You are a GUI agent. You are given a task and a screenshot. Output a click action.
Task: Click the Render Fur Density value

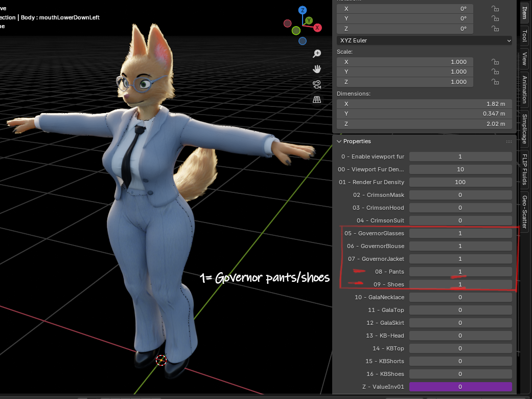click(x=460, y=182)
